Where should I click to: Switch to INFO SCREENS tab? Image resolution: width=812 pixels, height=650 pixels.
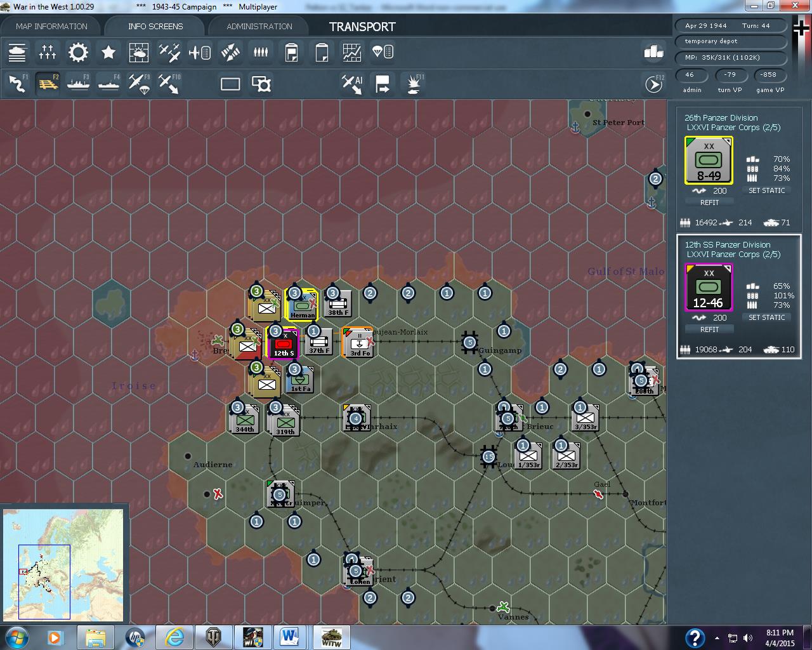point(155,27)
